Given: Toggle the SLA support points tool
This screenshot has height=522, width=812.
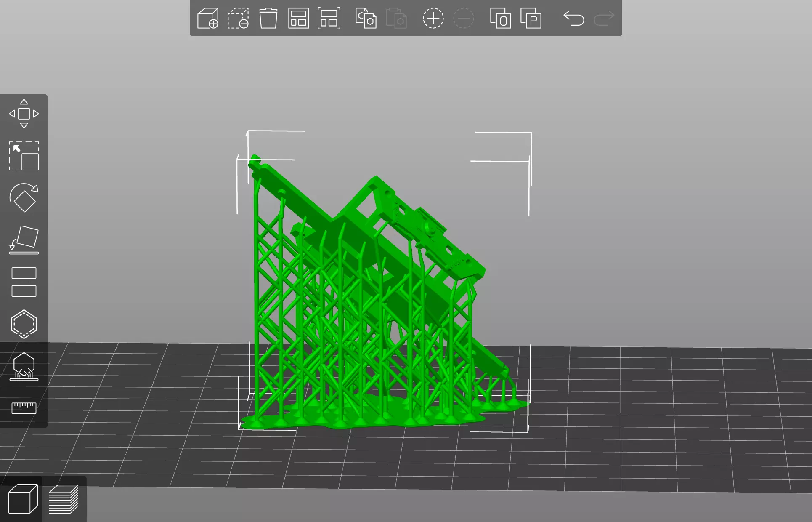Looking at the screenshot, I should [24, 366].
